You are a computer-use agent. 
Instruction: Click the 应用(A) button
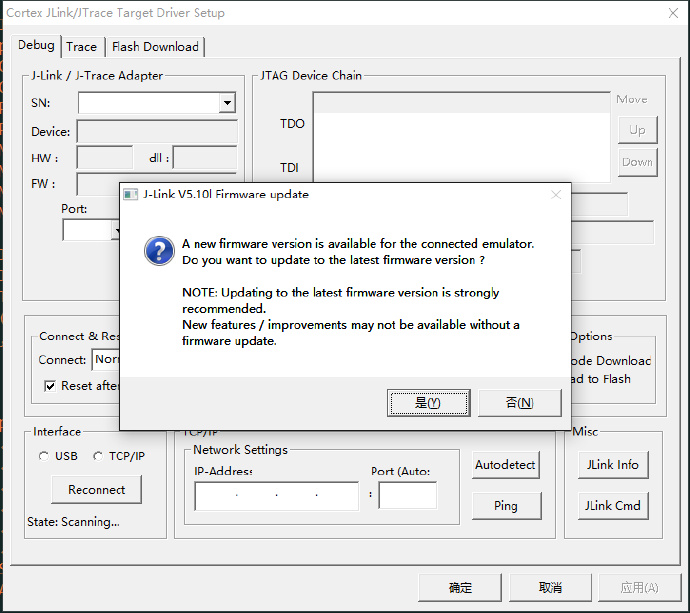click(639, 587)
